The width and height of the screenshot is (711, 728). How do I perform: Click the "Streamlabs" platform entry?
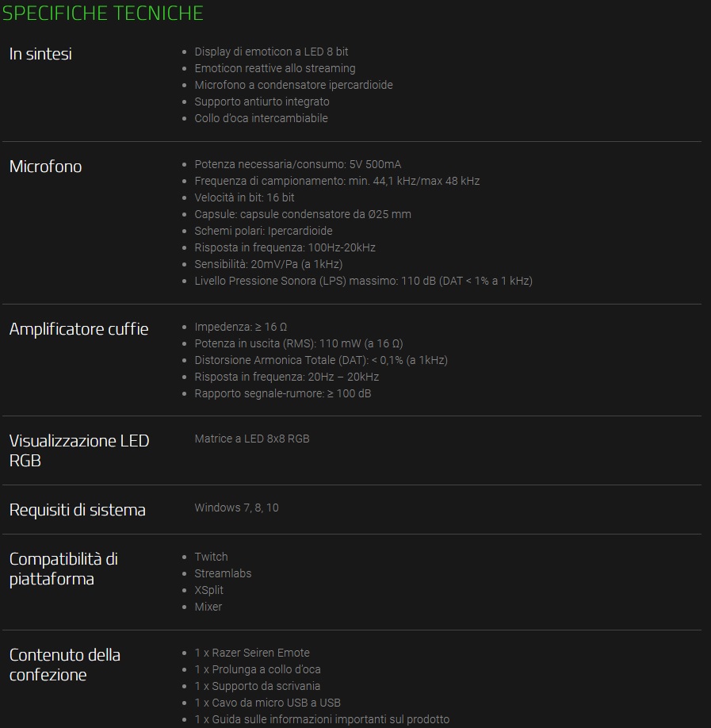223,573
